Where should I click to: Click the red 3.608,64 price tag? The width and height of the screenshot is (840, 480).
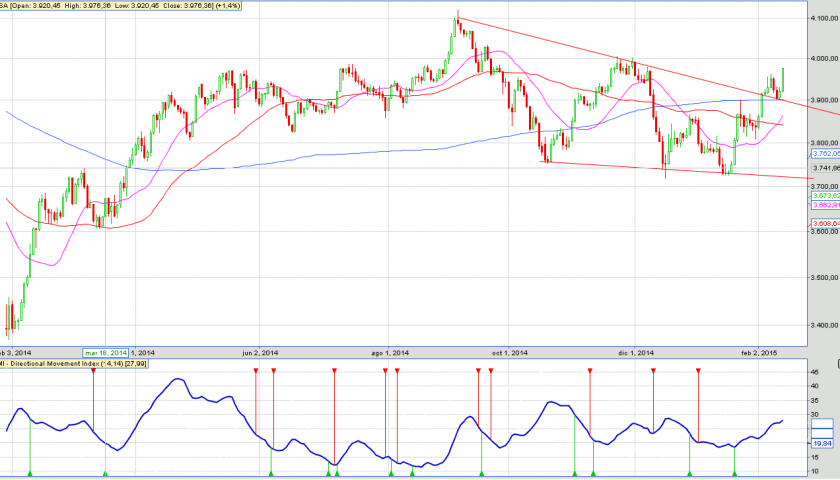tap(824, 222)
